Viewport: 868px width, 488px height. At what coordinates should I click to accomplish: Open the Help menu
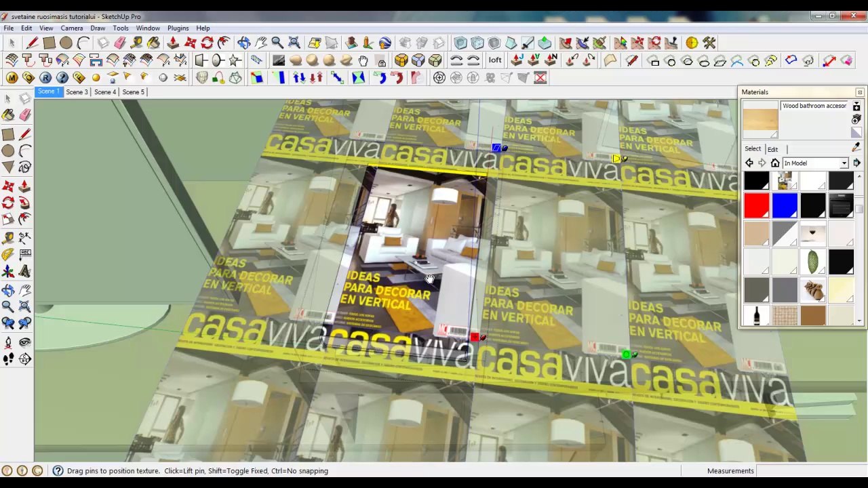coord(203,28)
